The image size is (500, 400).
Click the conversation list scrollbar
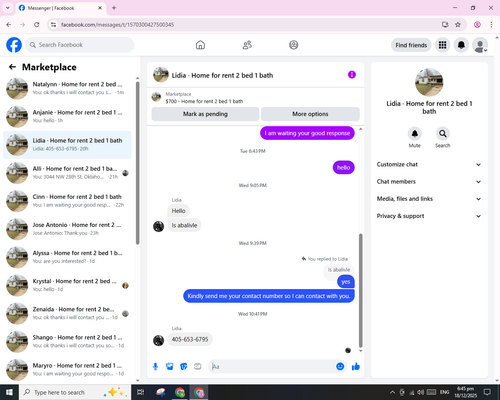coord(138,163)
